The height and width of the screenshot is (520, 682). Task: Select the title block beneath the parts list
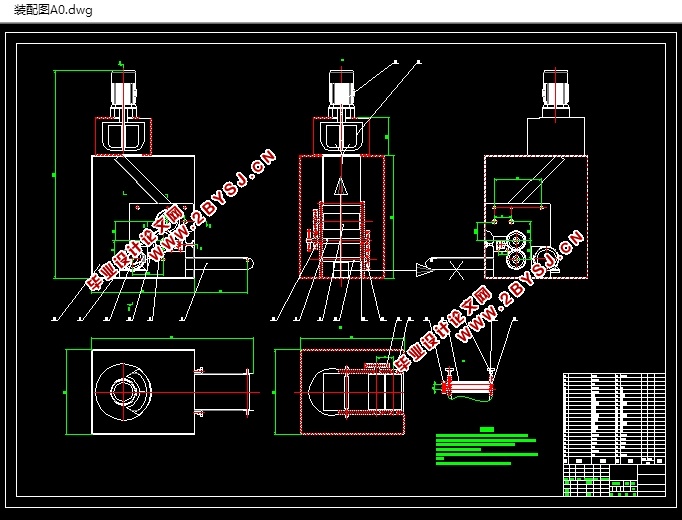tap(614, 480)
